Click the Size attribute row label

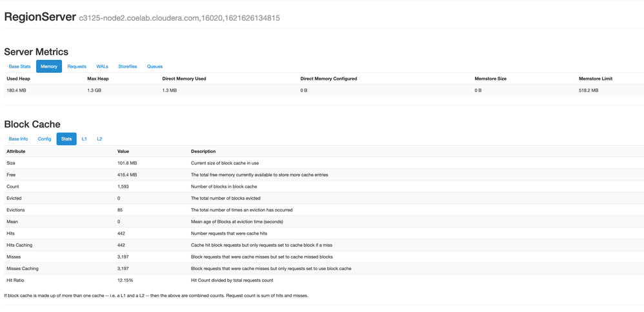[x=11, y=163]
